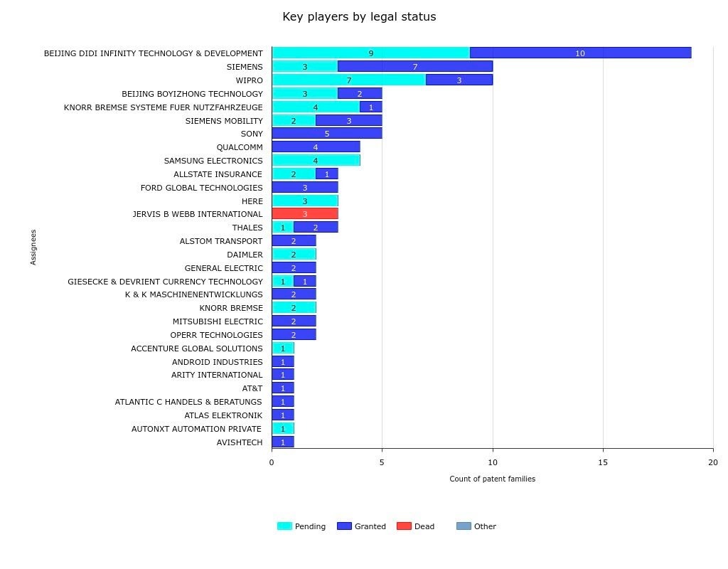Click the Qualcomm granted bar showing 4
The height and width of the screenshot is (569, 728).
(x=316, y=147)
